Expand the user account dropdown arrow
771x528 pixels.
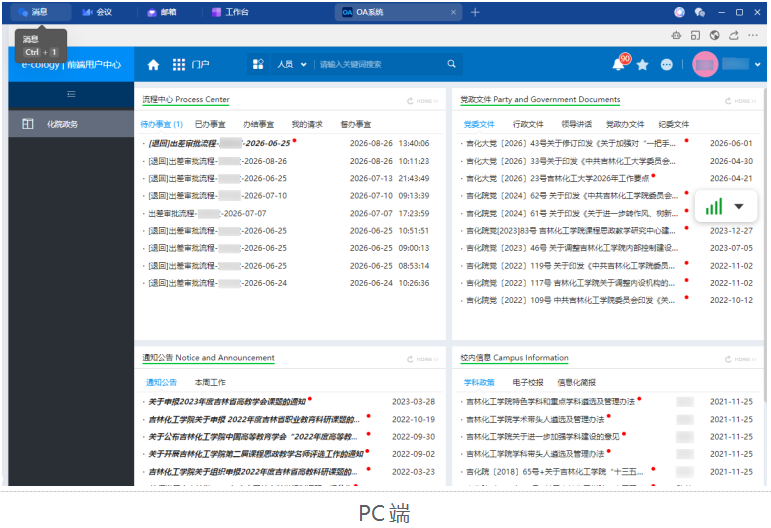(758, 64)
